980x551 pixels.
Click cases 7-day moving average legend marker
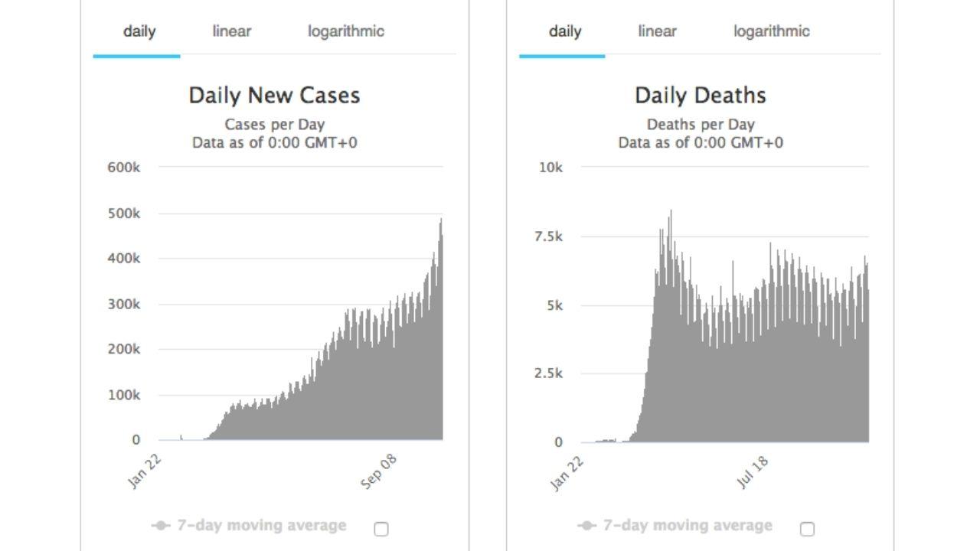[161, 526]
